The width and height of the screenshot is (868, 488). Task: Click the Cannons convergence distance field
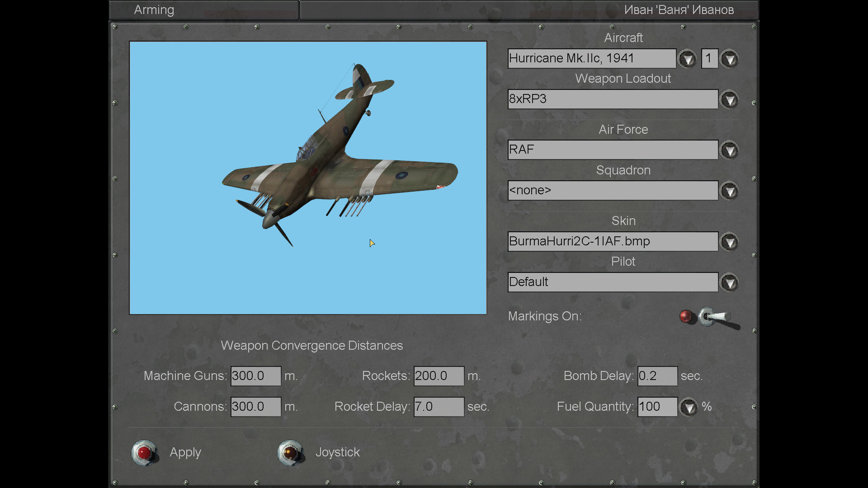[x=255, y=407]
